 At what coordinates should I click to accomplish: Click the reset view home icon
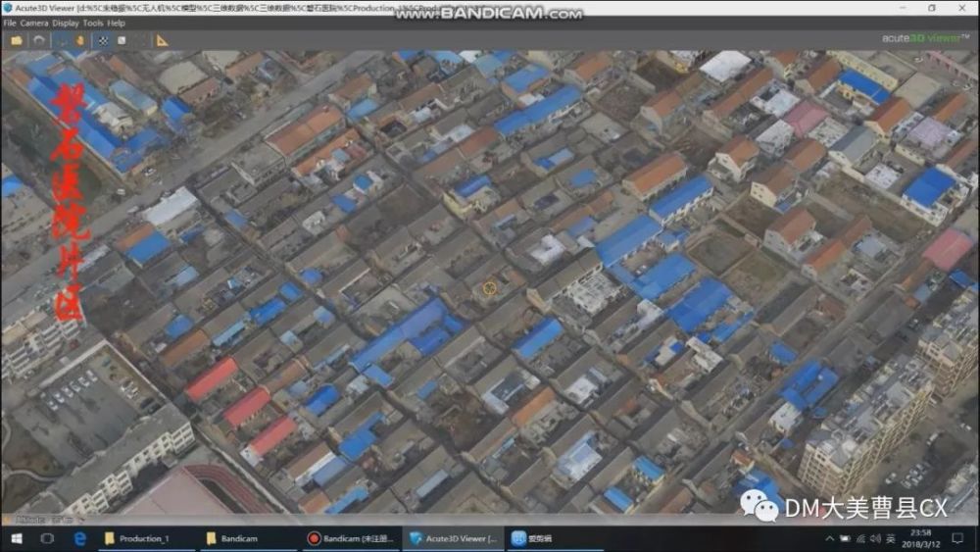[x=39, y=40]
